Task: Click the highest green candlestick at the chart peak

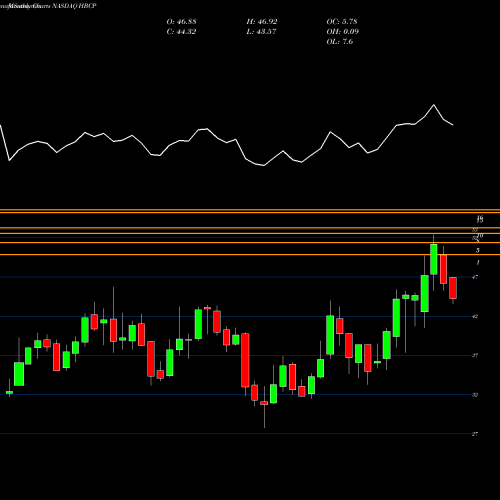Action: click(434, 259)
